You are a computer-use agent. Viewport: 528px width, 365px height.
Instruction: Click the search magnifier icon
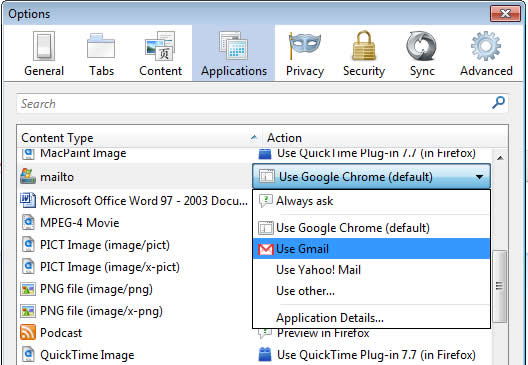pos(498,103)
